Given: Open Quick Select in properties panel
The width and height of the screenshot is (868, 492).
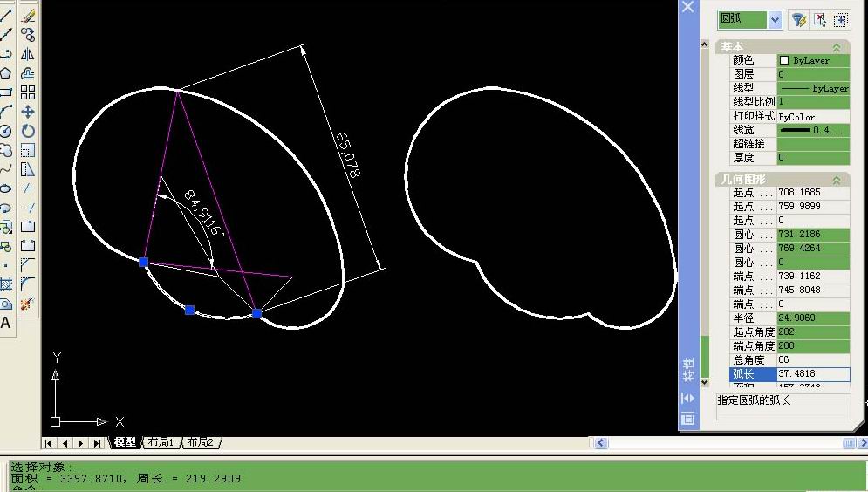Looking at the screenshot, I should pyautogui.click(x=798, y=20).
